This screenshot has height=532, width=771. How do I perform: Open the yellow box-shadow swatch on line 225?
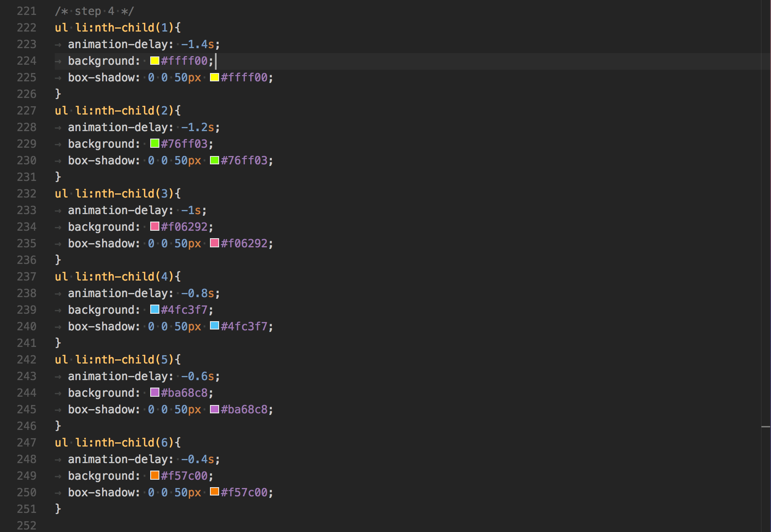214,77
